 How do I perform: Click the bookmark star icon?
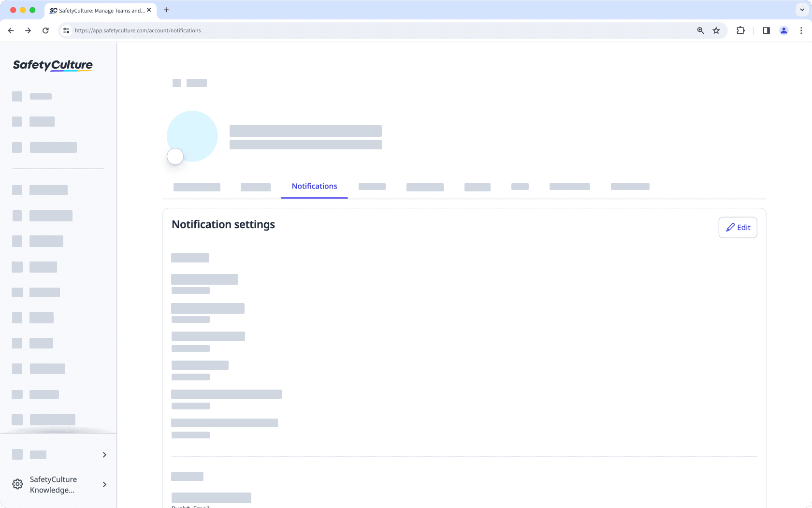coord(716,30)
